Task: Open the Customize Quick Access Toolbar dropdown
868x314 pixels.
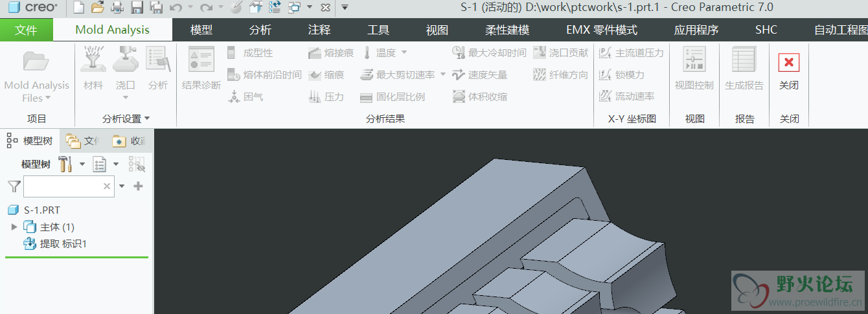Action: 345,8
